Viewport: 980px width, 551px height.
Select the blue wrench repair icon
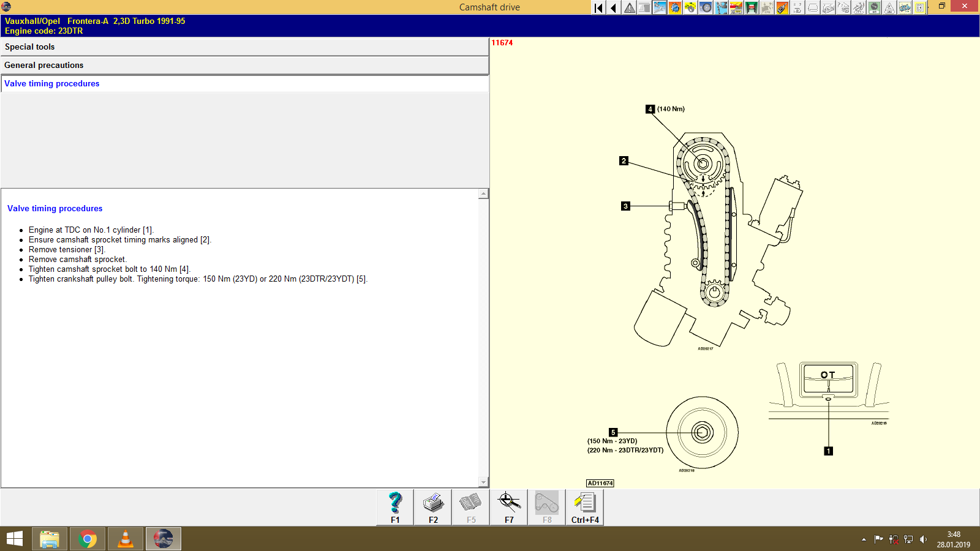click(659, 7)
